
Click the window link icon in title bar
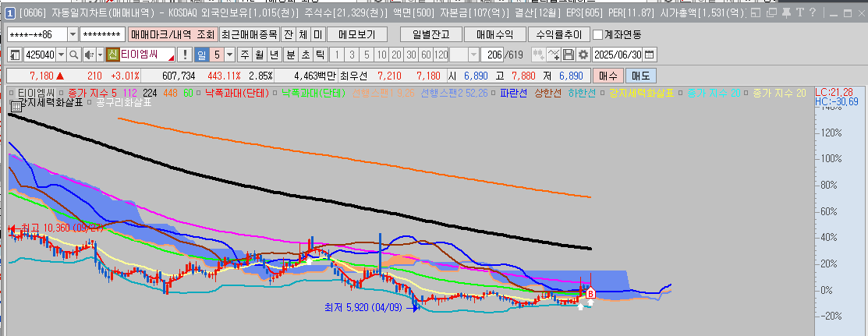click(756, 12)
